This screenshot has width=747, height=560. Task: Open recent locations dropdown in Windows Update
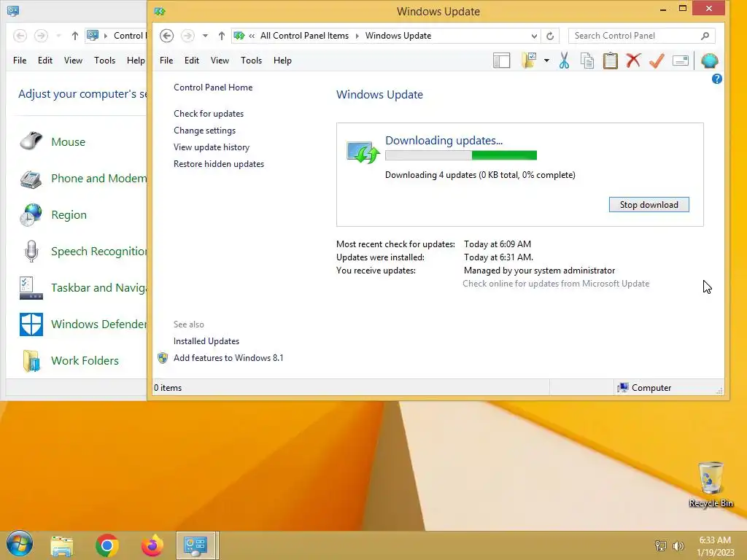pos(205,36)
